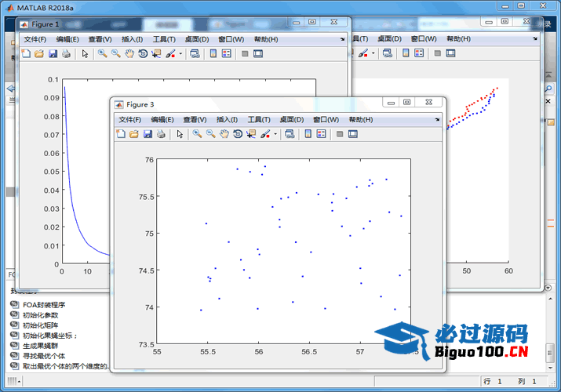Toggle Edit Plot arrow in Figure 1 toolbar
561x392 pixels.
(x=85, y=53)
